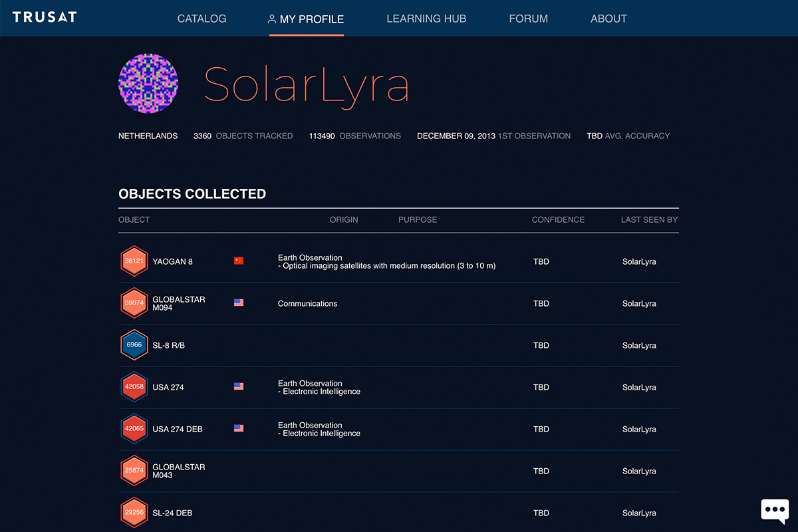Click TBD confidence in GLOBALSTAR M043 row
The height and width of the screenshot is (532, 798).
coord(541,471)
